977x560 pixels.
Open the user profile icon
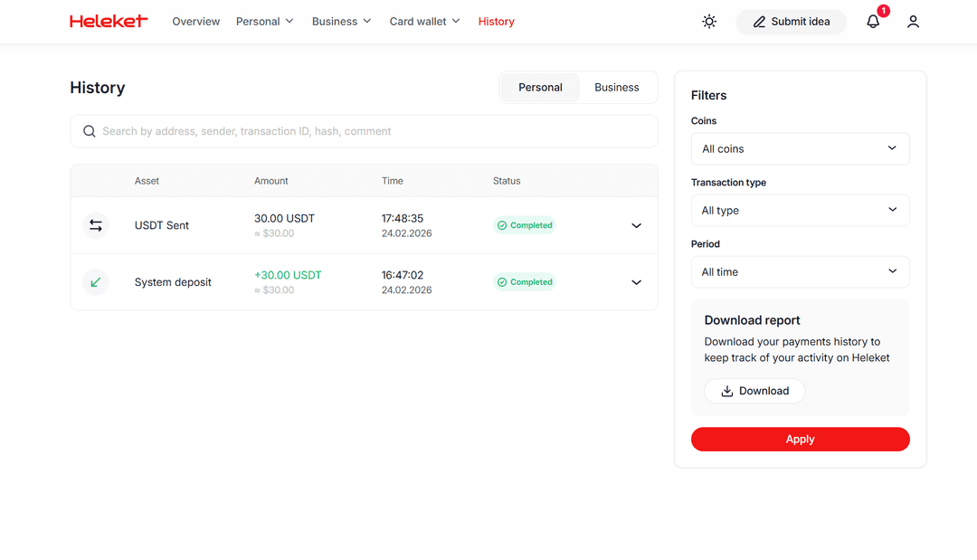tap(913, 22)
